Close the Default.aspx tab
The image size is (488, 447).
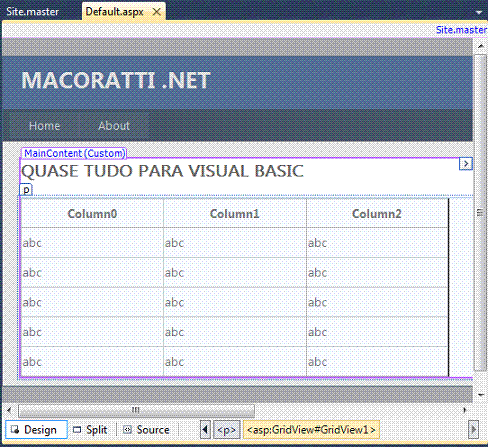tap(156, 12)
